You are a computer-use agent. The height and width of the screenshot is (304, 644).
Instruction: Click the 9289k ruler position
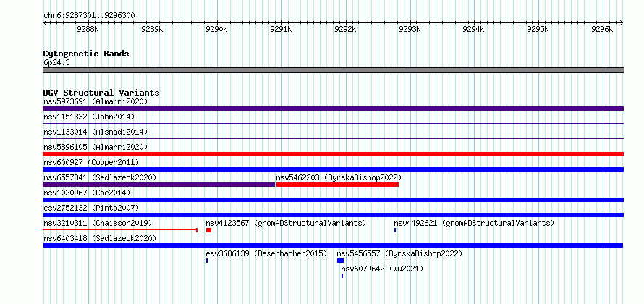pos(152,29)
